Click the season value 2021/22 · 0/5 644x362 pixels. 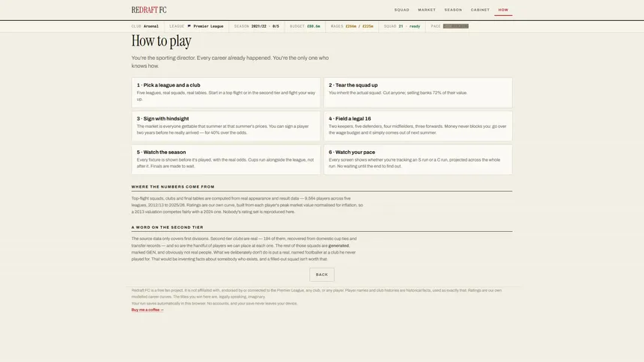[x=265, y=26]
